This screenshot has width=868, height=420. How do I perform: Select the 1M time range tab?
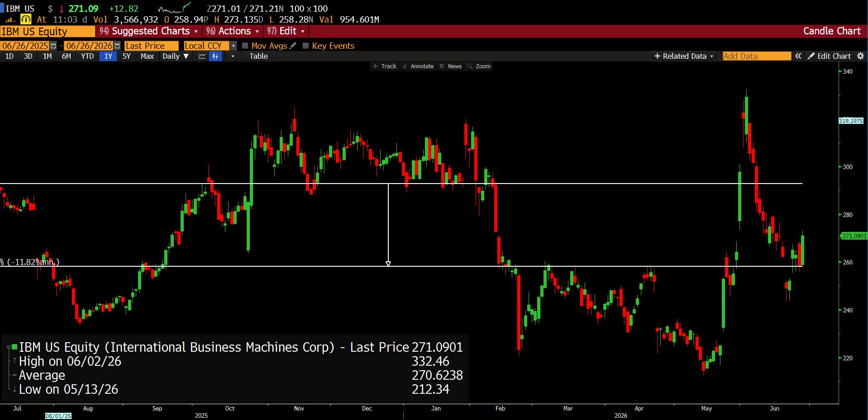click(x=47, y=56)
